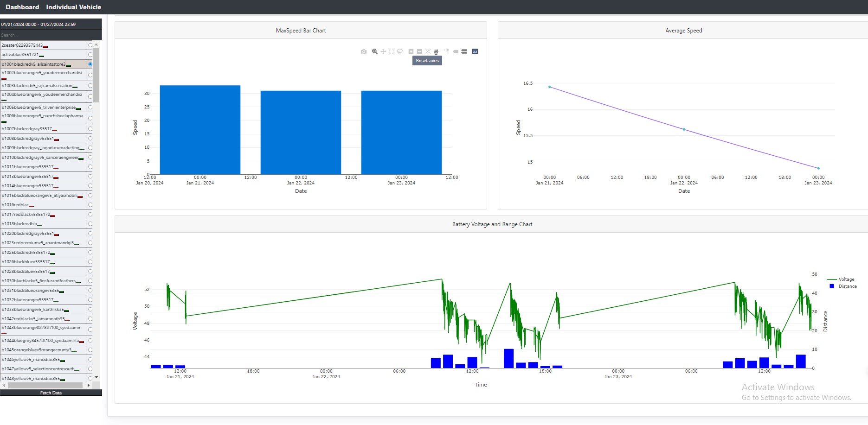The width and height of the screenshot is (868, 425).
Task: Click the Autoscale icon in modebar
Action: tap(428, 51)
